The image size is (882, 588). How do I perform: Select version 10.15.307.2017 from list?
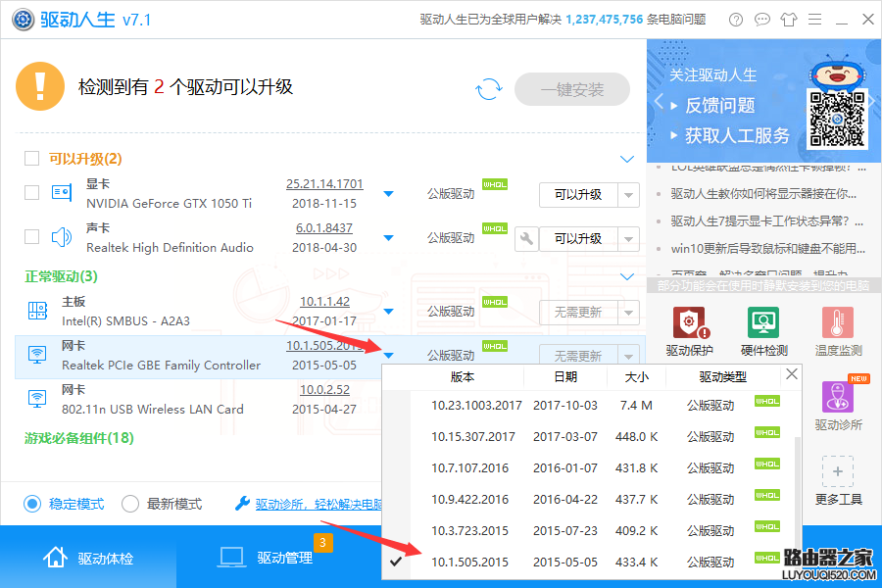pyautogui.click(x=590, y=437)
